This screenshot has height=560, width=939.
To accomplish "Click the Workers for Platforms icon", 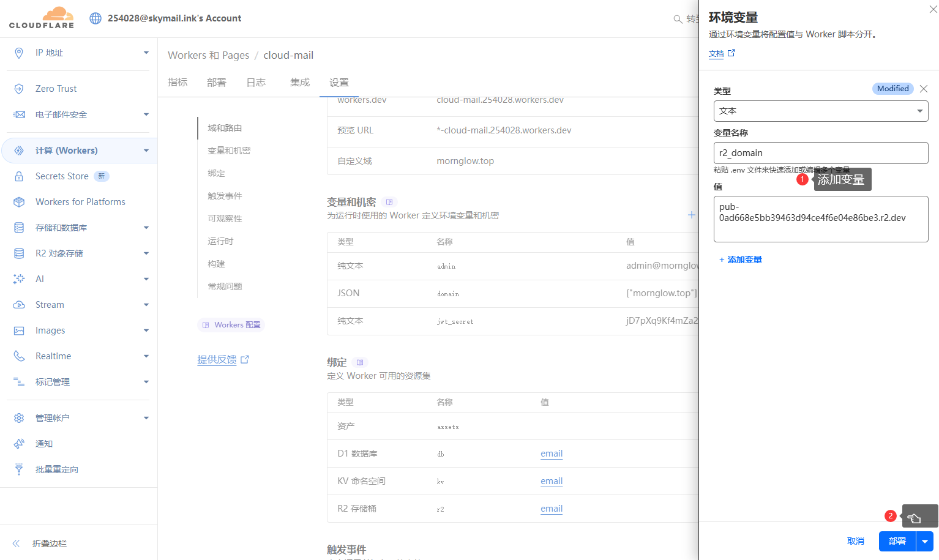I will (19, 202).
